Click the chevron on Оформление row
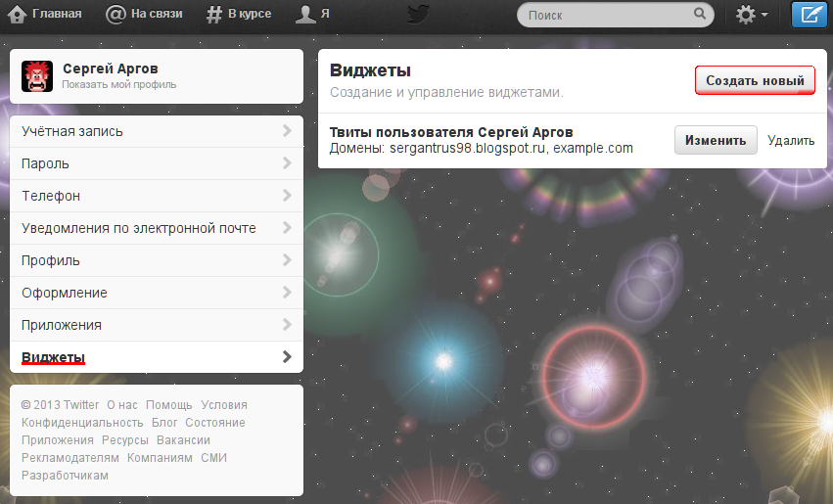The image size is (833, 504). pos(287,292)
